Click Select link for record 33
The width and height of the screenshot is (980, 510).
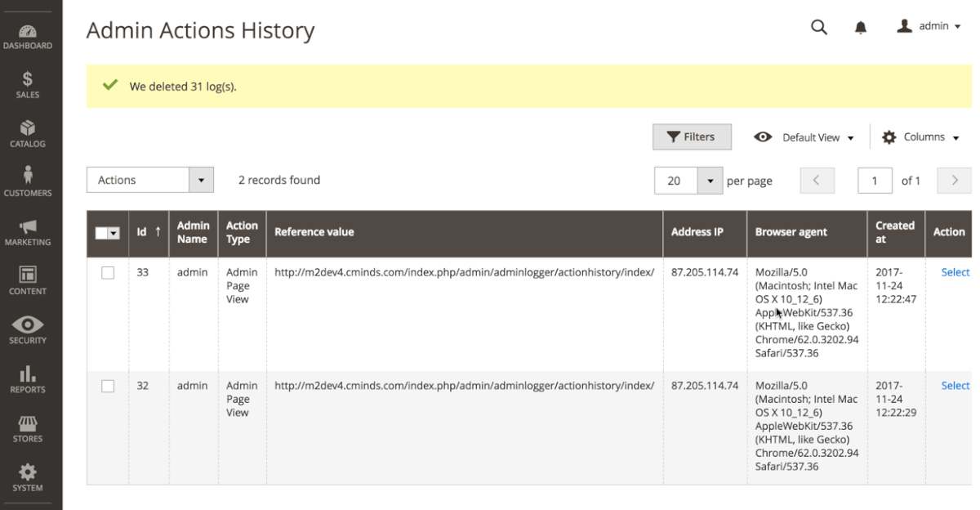(955, 272)
